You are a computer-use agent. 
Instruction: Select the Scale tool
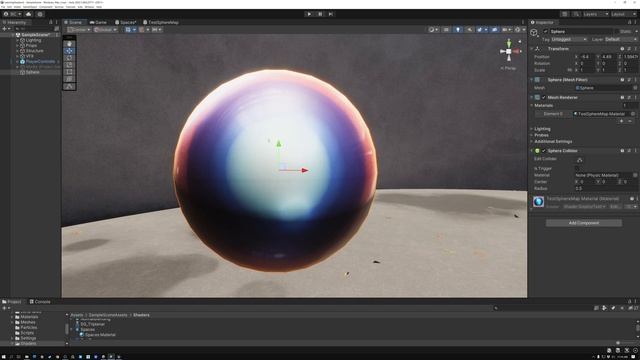(69, 64)
